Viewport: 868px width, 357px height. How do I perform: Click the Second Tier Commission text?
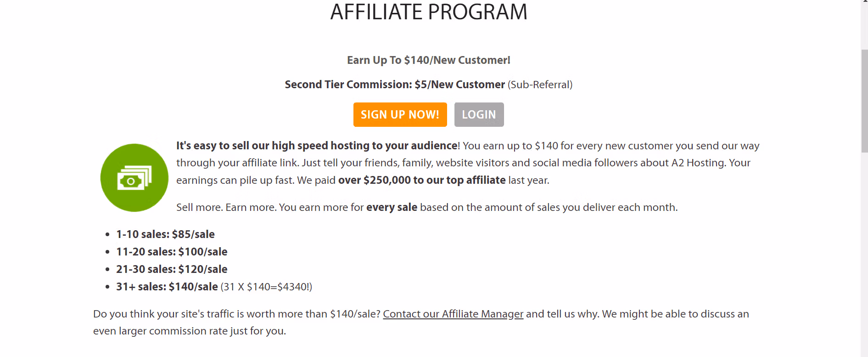395,85
